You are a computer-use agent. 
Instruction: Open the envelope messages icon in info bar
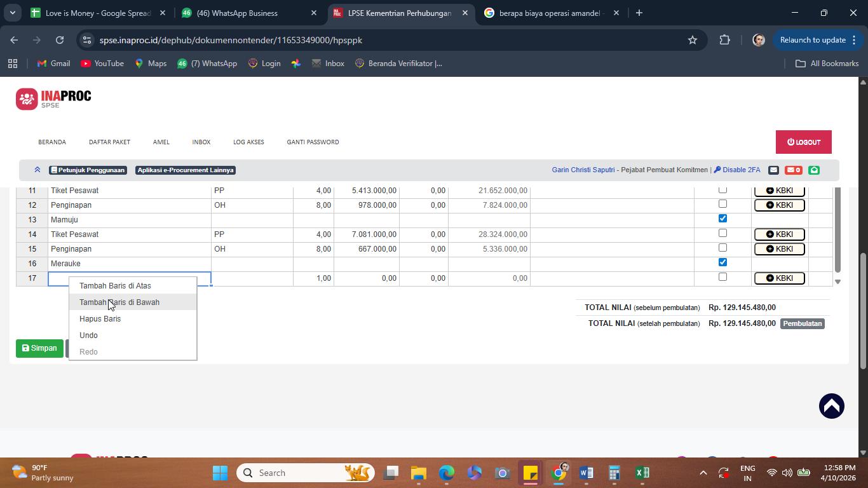(773, 170)
